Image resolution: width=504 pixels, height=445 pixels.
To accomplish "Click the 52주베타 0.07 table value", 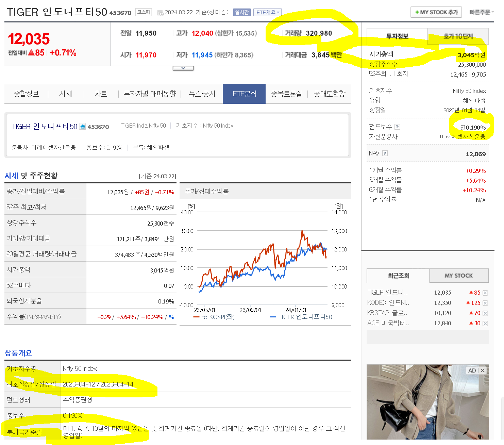I will pos(169,286).
